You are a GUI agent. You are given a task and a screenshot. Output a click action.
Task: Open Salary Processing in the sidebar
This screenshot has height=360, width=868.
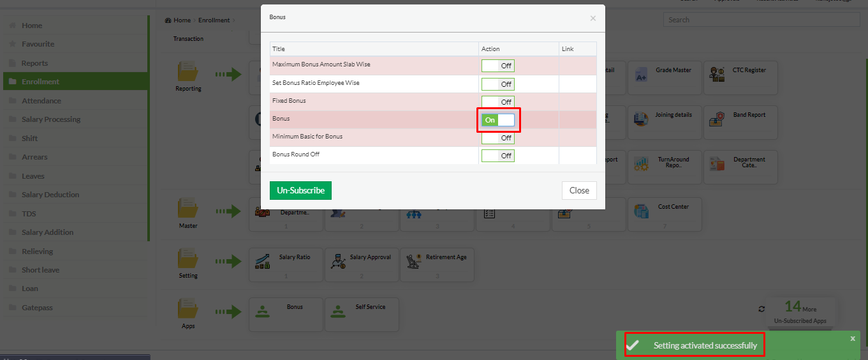[x=75, y=119]
